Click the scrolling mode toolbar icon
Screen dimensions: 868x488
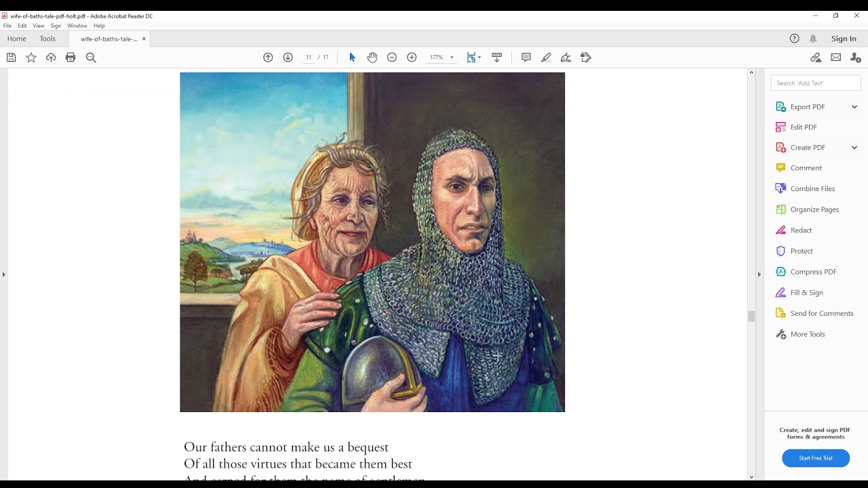496,58
